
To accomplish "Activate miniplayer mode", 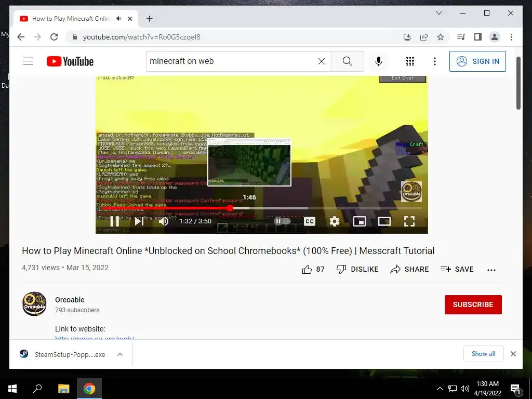I will tap(360, 221).
